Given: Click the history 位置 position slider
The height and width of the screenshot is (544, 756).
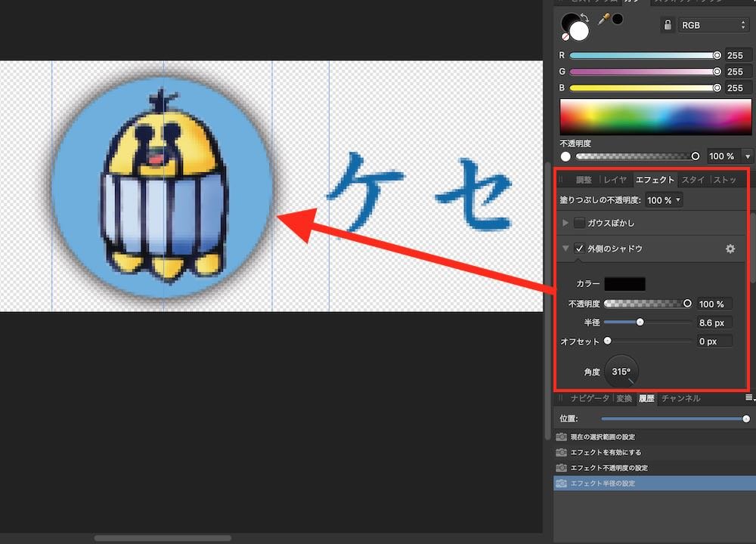Looking at the screenshot, I should click(675, 419).
